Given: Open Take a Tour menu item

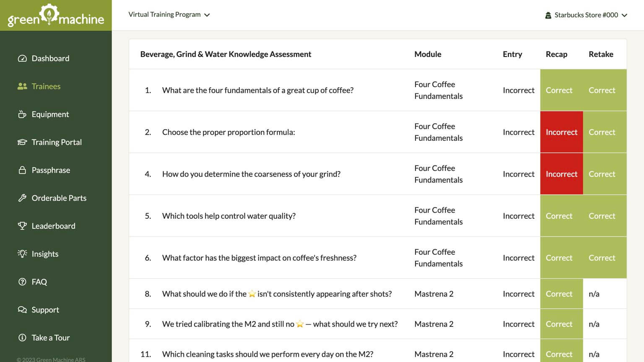Looking at the screenshot, I should coord(50,338).
